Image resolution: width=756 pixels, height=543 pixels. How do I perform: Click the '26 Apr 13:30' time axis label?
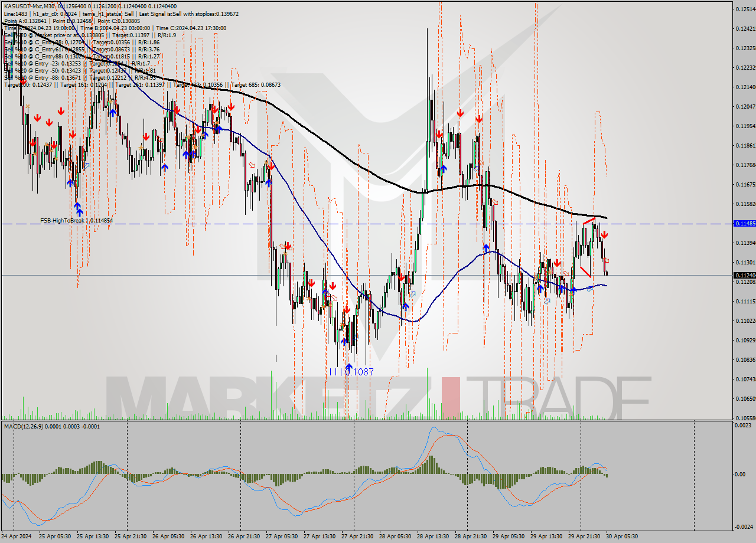pyautogui.click(x=206, y=537)
